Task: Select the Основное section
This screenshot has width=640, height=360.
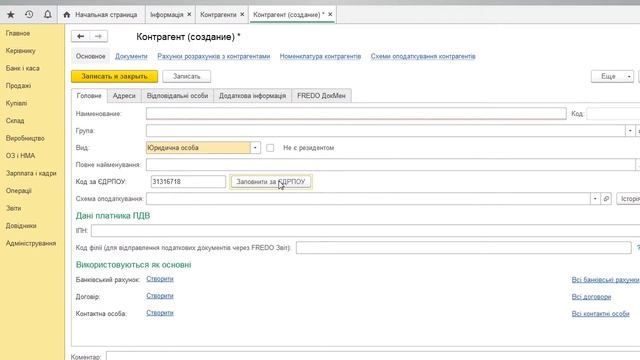Action: click(91, 56)
